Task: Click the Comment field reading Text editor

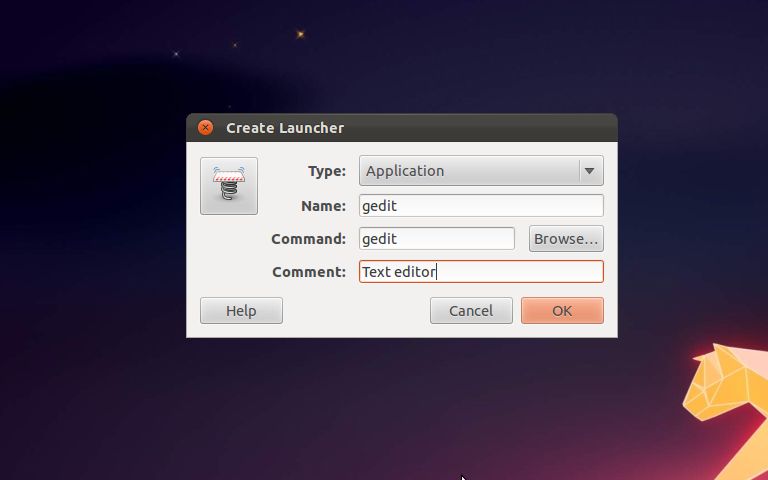Action: 481,271
